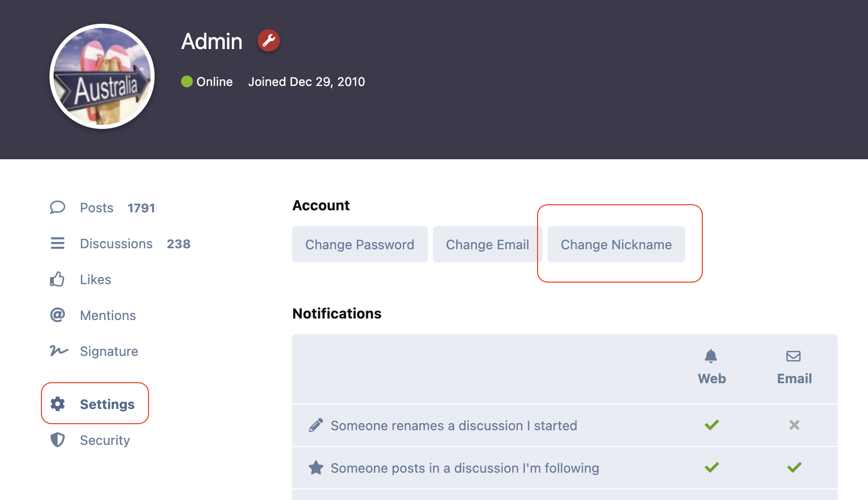Viewport: 868px width, 500px height.
Task: Click the Mentions at-sign icon
Action: click(58, 315)
